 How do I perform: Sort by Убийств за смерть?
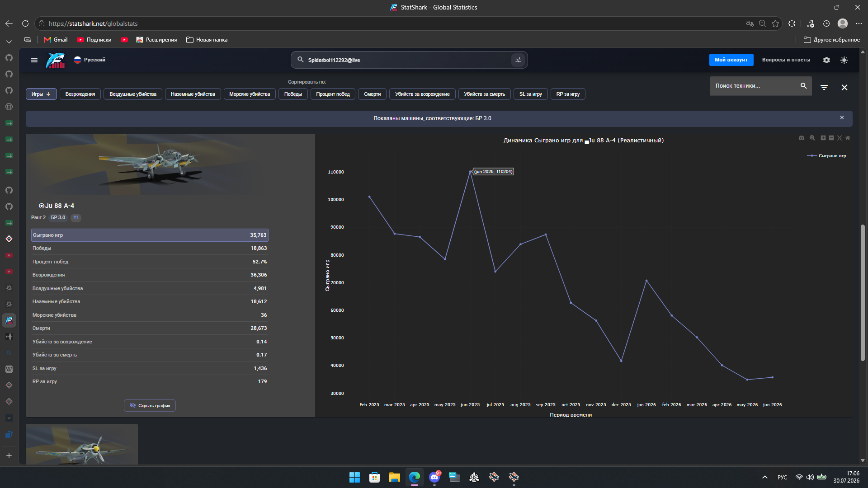tap(484, 94)
